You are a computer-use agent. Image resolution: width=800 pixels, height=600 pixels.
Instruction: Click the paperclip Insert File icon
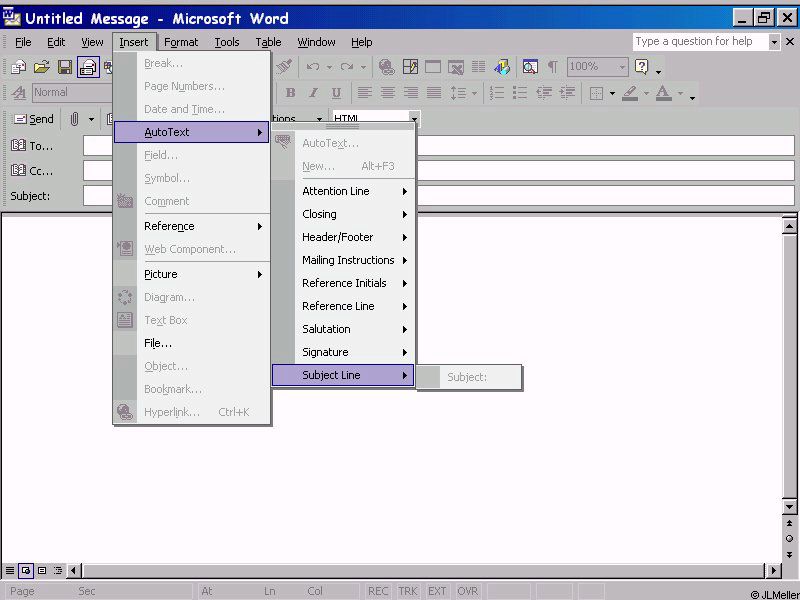[74, 119]
